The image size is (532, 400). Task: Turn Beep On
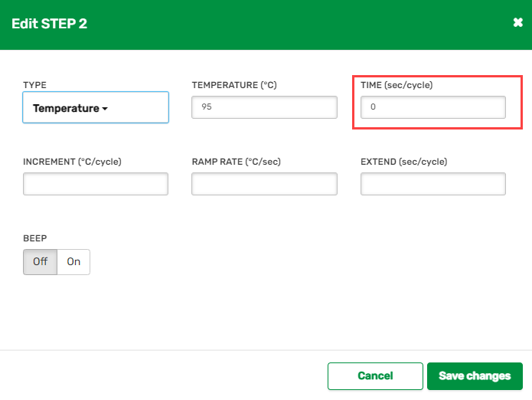coord(73,261)
